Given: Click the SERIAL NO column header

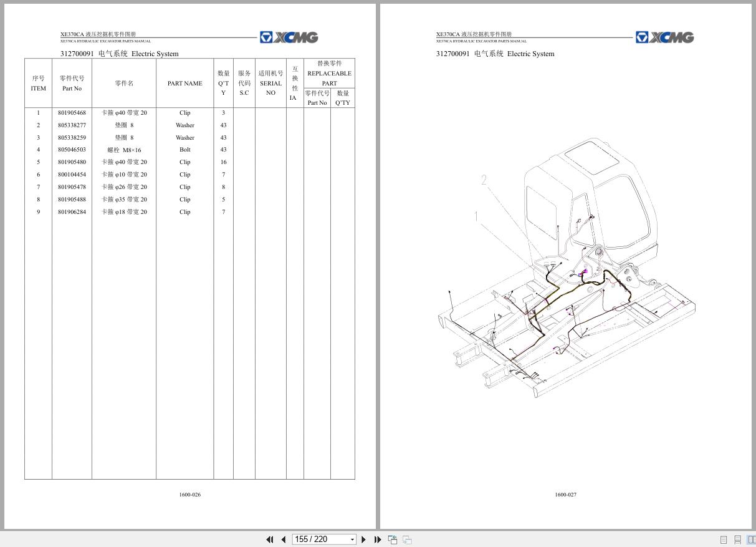Looking at the screenshot, I should (x=270, y=88).
